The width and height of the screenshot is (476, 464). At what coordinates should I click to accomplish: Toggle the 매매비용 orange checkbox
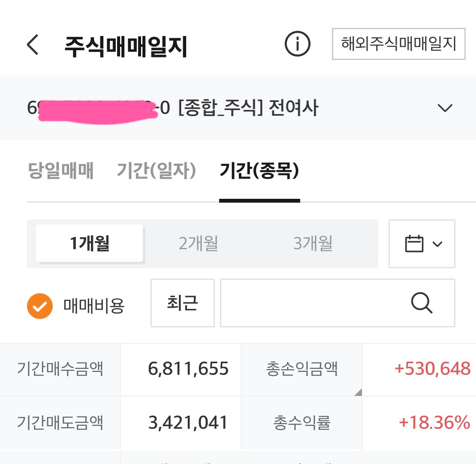coord(39,306)
